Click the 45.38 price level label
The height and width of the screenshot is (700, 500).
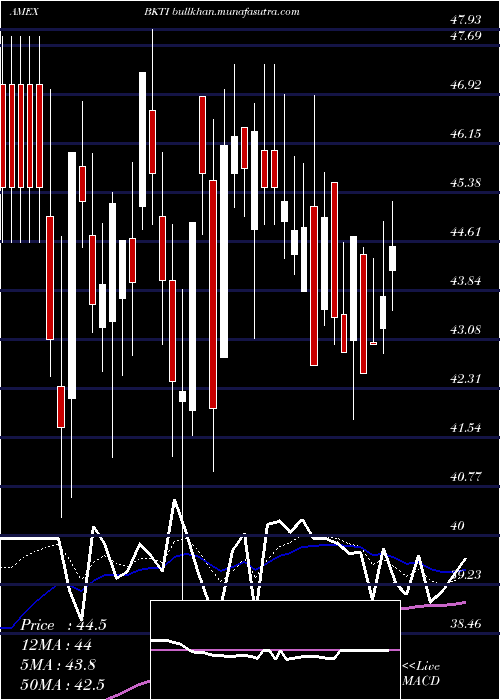pyautogui.click(x=466, y=183)
